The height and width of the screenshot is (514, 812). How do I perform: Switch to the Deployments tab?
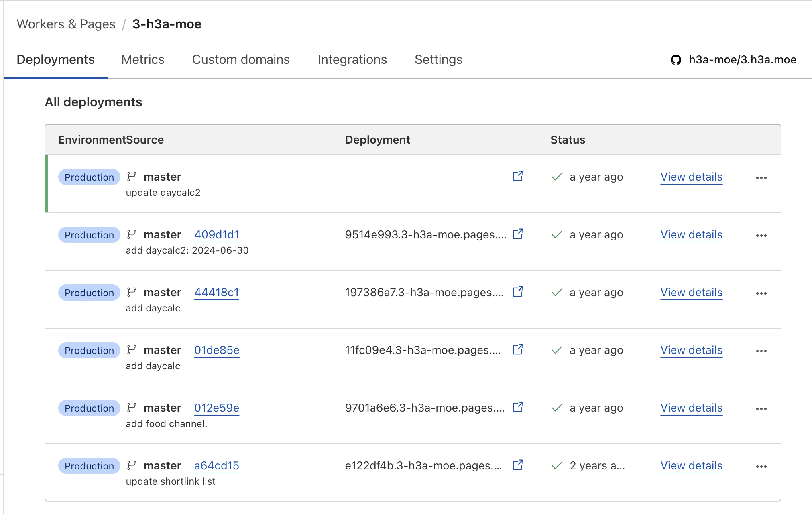point(56,59)
